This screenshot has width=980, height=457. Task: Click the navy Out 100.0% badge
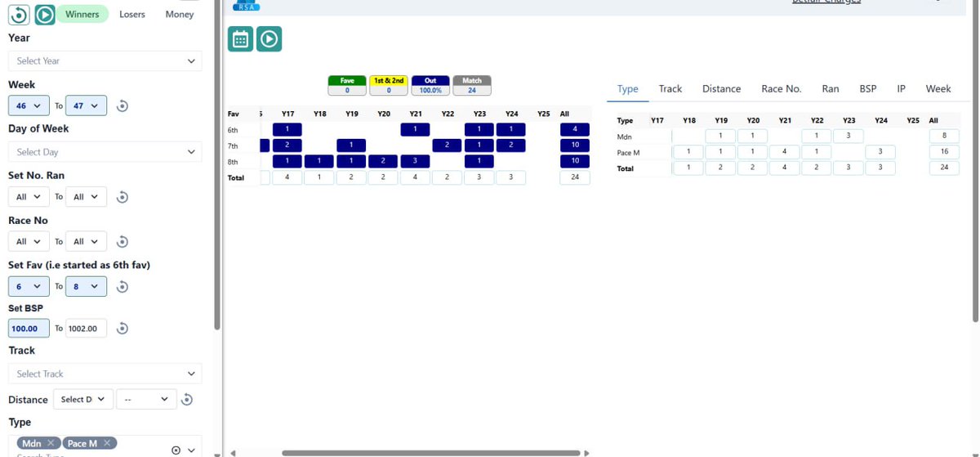pyautogui.click(x=430, y=85)
